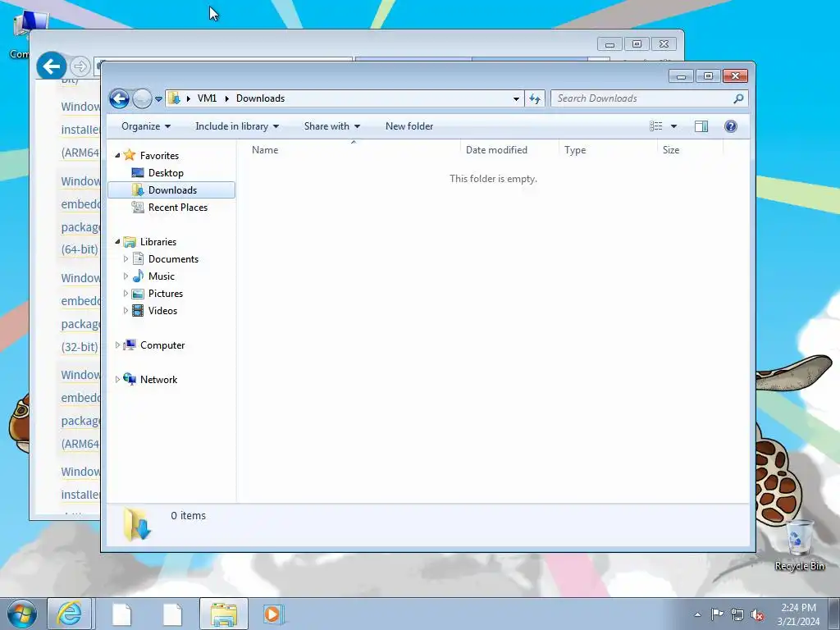The width and height of the screenshot is (840, 630).
Task: Expand the address bar history dropdown
Action: 516,98
